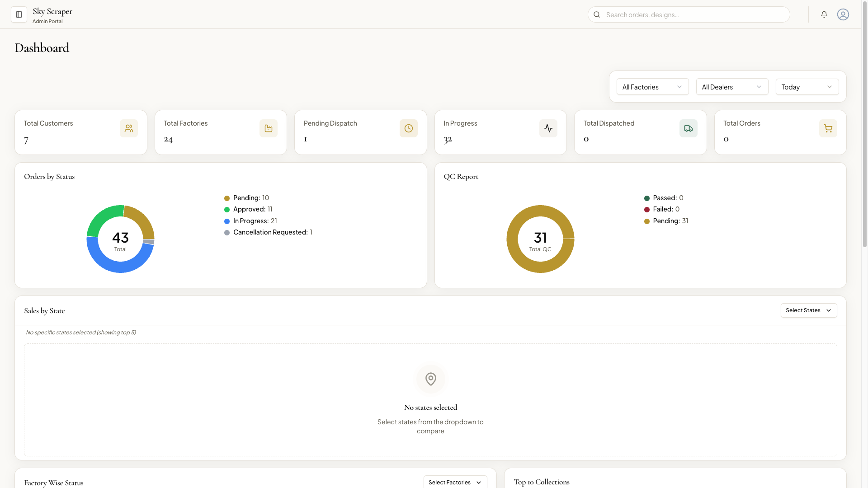Toggle the sidebar panel button
Viewport: 868px width, 488px height.
click(19, 14)
